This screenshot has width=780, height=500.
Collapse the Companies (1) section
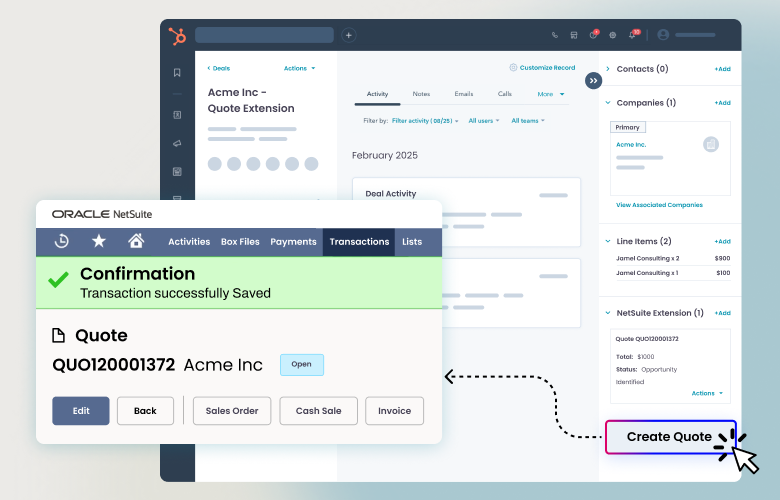[x=608, y=103]
